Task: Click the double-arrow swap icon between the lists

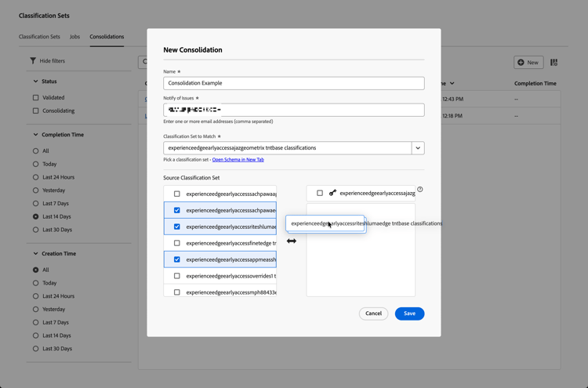Action: point(292,241)
